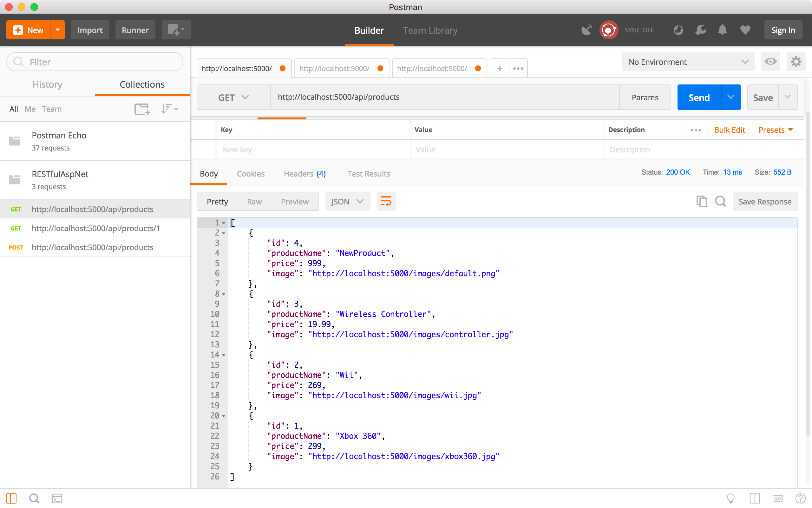This screenshot has width=812, height=508.
Task: Open tab options three dots icon
Action: 518,68
